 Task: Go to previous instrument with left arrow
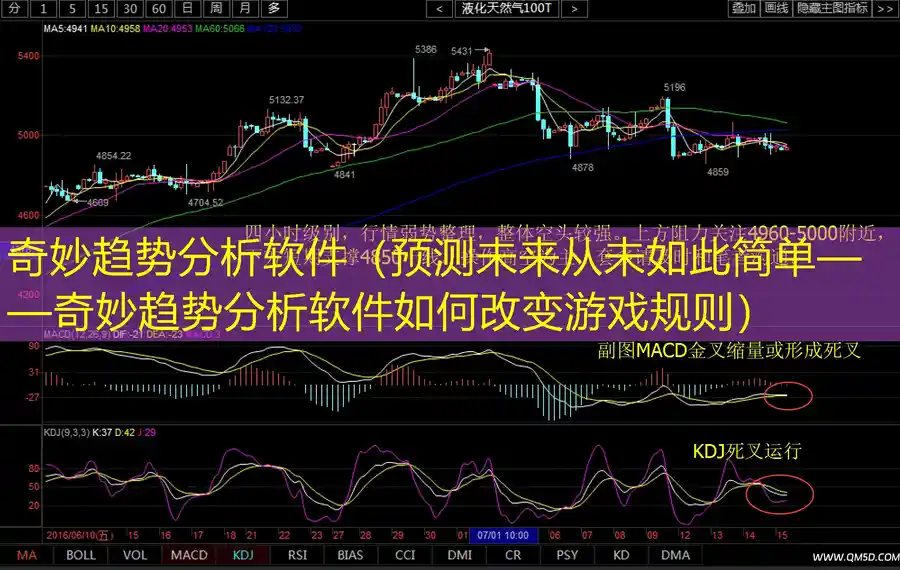click(439, 8)
